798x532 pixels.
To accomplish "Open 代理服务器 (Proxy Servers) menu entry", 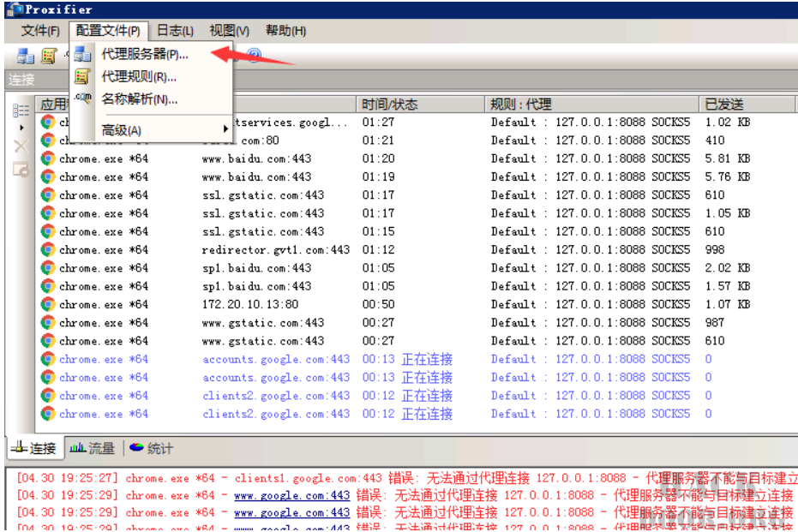I will pyautogui.click(x=144, y=54).
